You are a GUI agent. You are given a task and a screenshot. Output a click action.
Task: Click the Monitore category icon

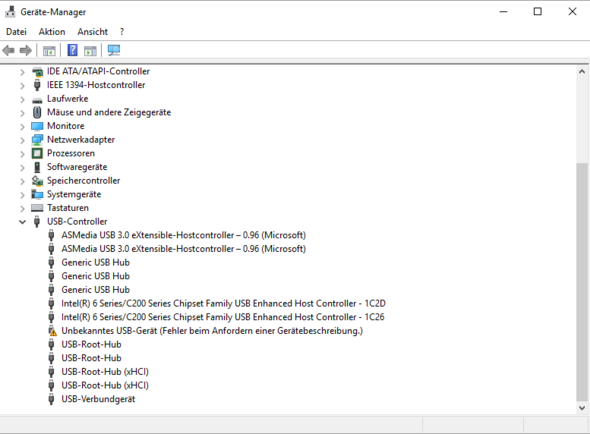(x=37, y=126)
